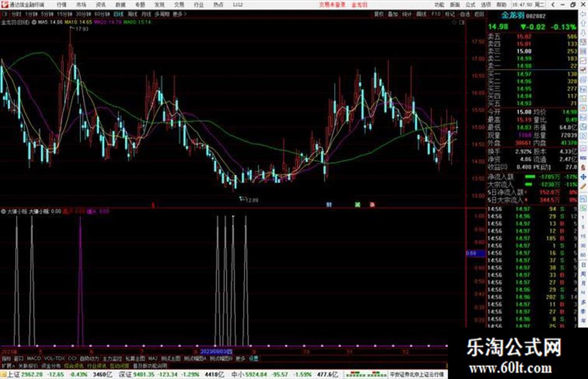Open the 发现 menu

(159, 5)
